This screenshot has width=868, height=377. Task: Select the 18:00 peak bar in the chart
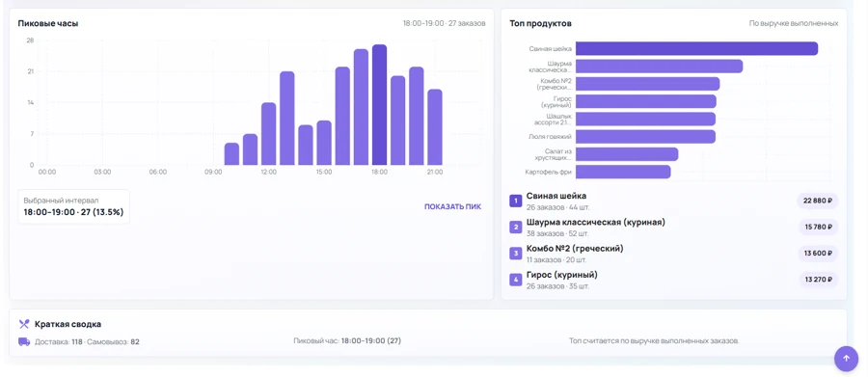[x=379, y=105]
